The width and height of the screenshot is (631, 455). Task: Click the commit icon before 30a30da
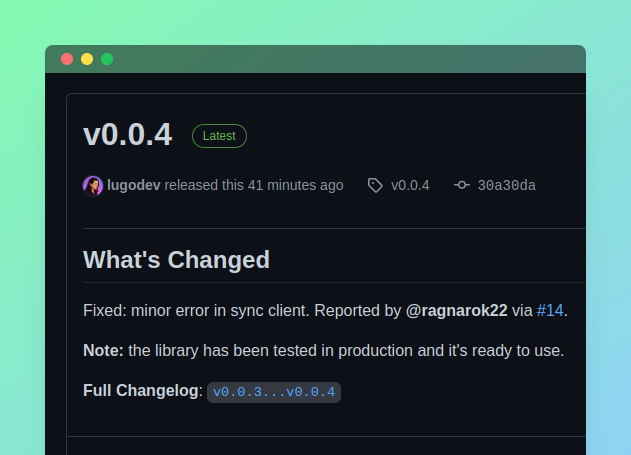[462, 185]
